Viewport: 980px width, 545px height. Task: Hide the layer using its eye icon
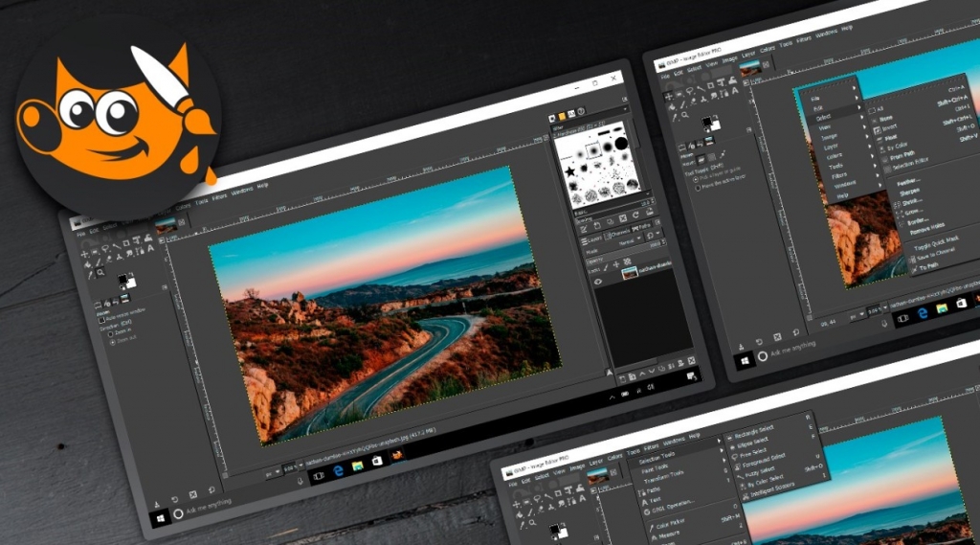coord(599,282)
